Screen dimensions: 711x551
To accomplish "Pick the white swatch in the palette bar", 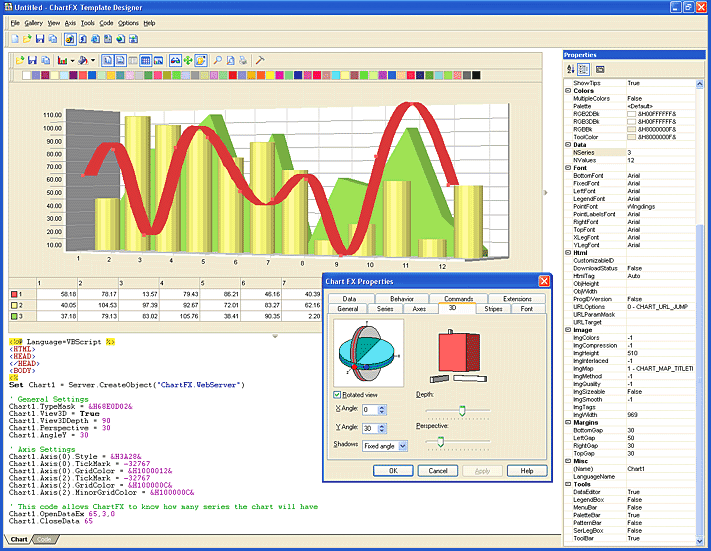I will click(x=27, y=75).
